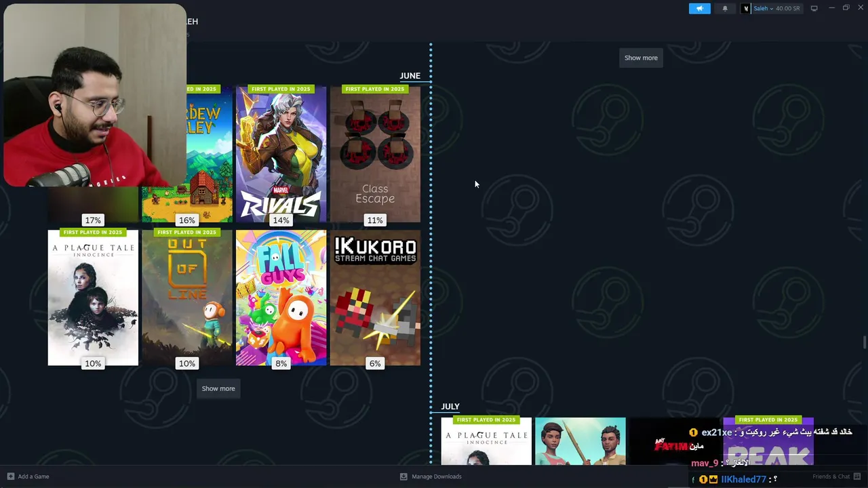This screenshot has height=488, width=868.
Task: Click the JUNE month label
Action: pos(410,76)
